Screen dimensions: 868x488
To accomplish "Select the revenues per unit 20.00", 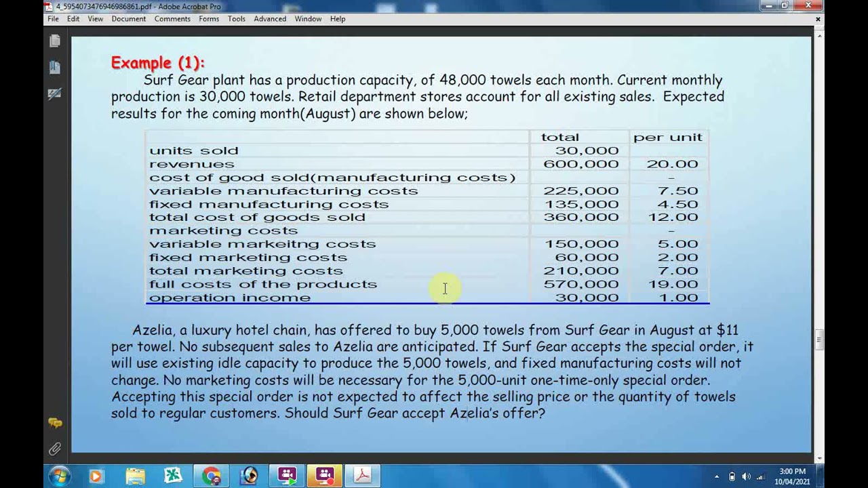I will point(672,164).
